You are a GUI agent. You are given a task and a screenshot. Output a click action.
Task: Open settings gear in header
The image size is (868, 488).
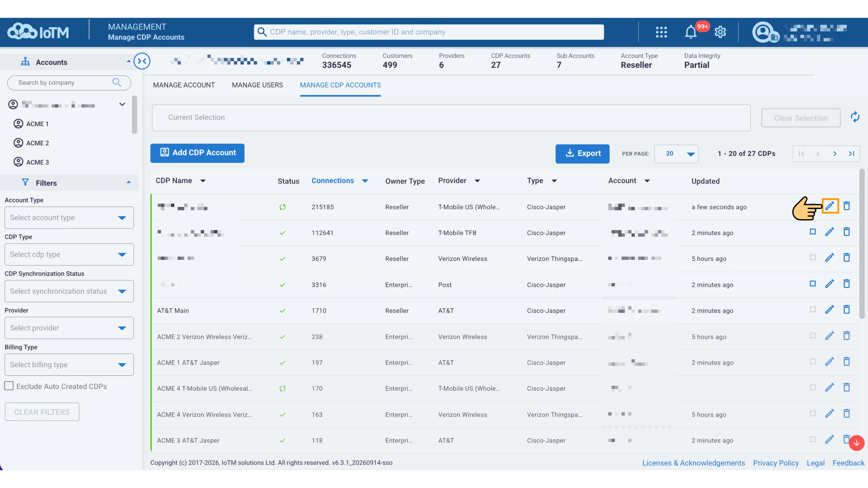(x=720, y=32)
